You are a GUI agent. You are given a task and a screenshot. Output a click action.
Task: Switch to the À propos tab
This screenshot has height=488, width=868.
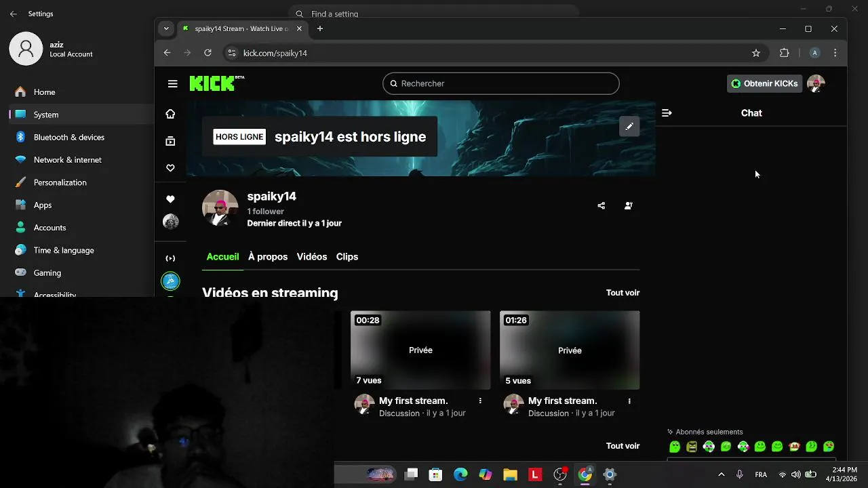point(268,257)
